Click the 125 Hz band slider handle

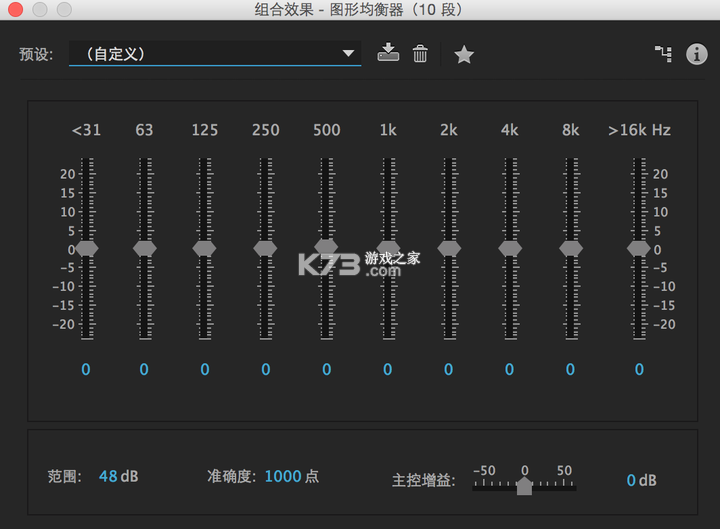pos(204,248)
